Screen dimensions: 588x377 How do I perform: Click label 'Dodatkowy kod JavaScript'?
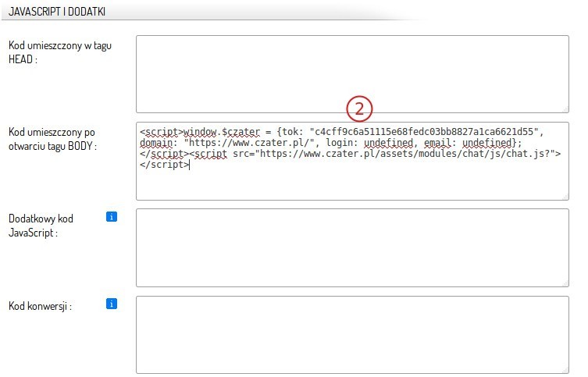(x=41, y=226)
